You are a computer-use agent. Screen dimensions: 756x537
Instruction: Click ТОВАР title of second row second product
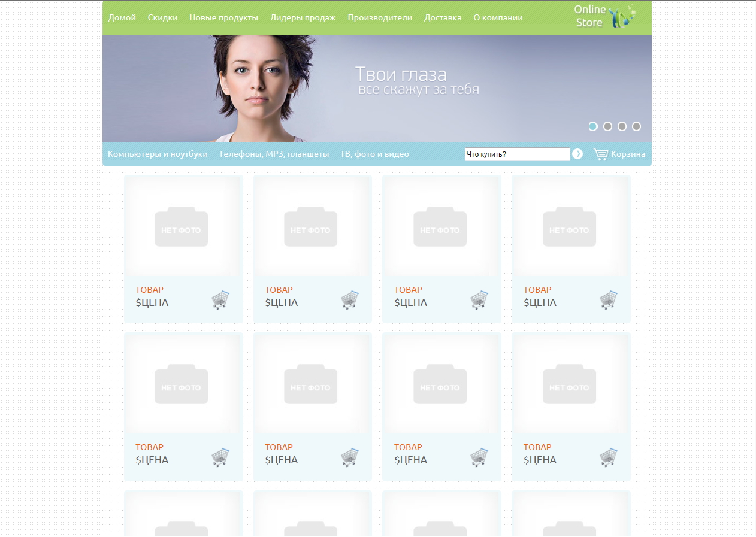(279, 447)
